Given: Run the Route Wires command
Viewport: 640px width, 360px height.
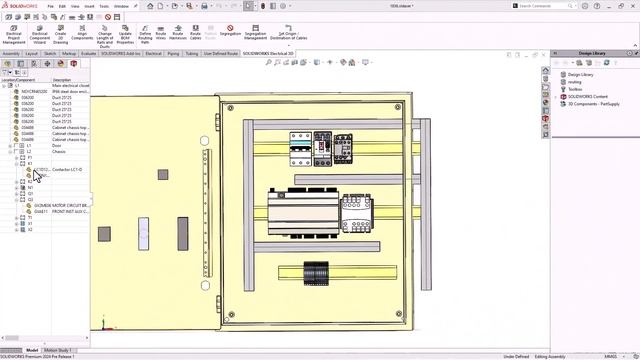Looking at the screenshot, I should point(161,33).
